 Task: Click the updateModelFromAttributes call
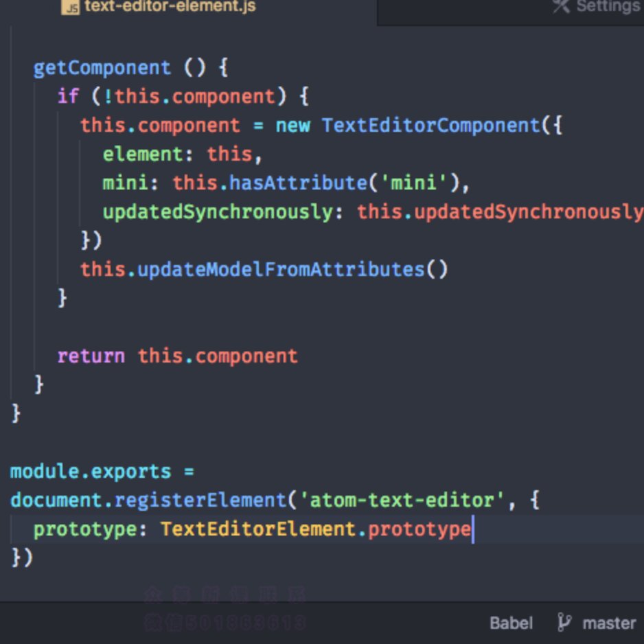281,269
